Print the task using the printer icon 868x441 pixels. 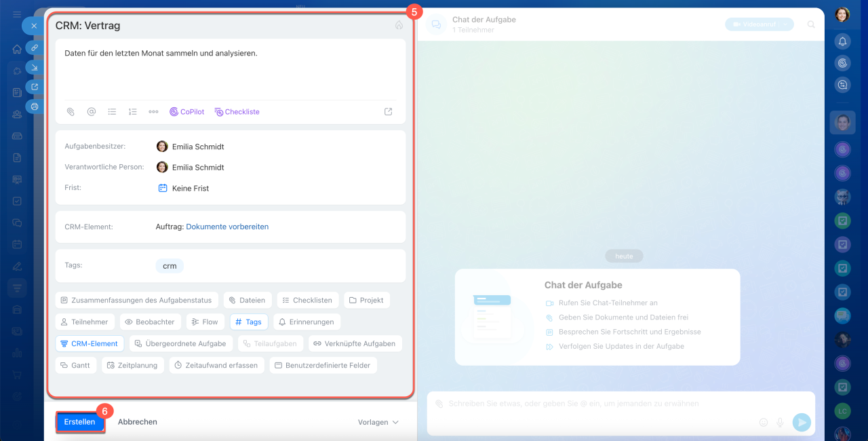34,107
